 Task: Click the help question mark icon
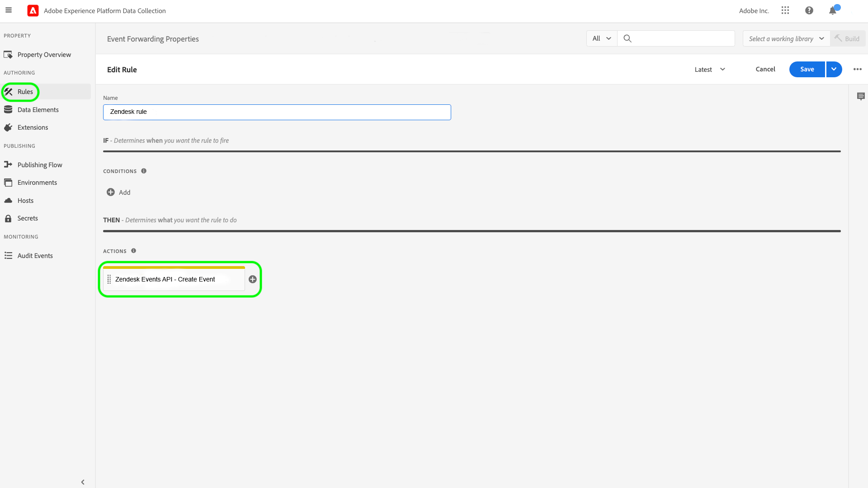pos(809,10)
